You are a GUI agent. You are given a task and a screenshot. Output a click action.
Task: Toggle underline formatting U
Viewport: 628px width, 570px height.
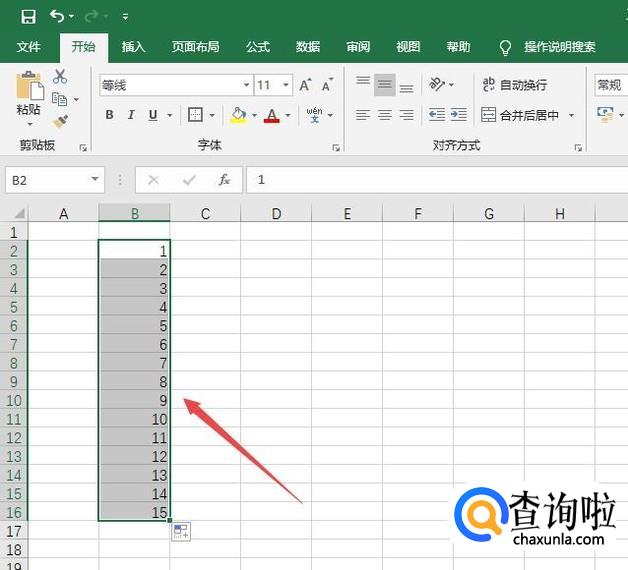(x=153, y=115)
